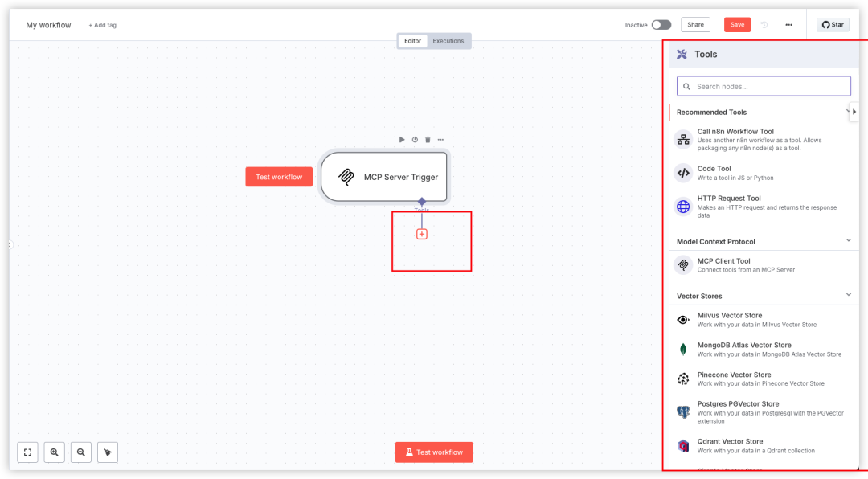The image size is (868, 479).
Task: Select Pinecone Vector Store title
Action: click(x=734, y=375)
